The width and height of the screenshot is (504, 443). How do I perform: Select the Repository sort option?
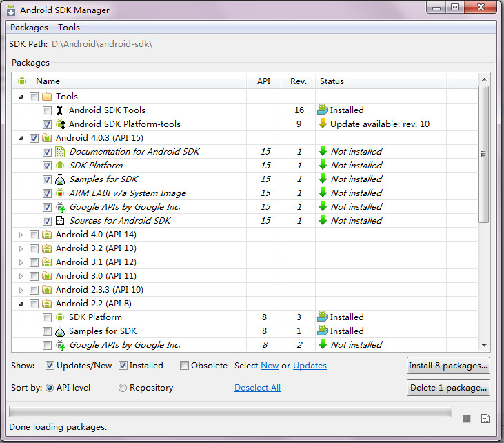tap(123, 388)
